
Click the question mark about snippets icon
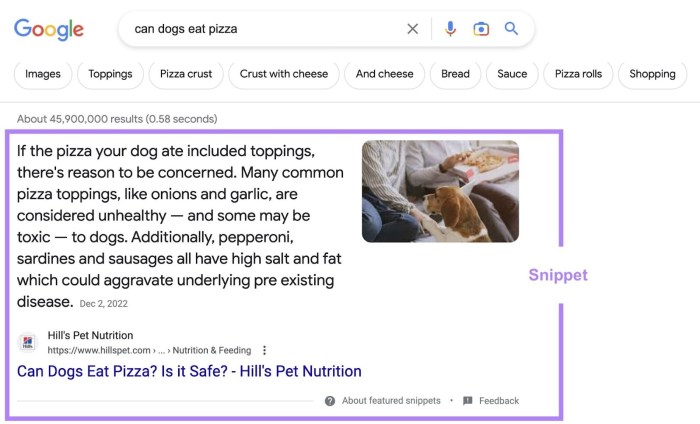pyautogui.click(x=330, y=401)
